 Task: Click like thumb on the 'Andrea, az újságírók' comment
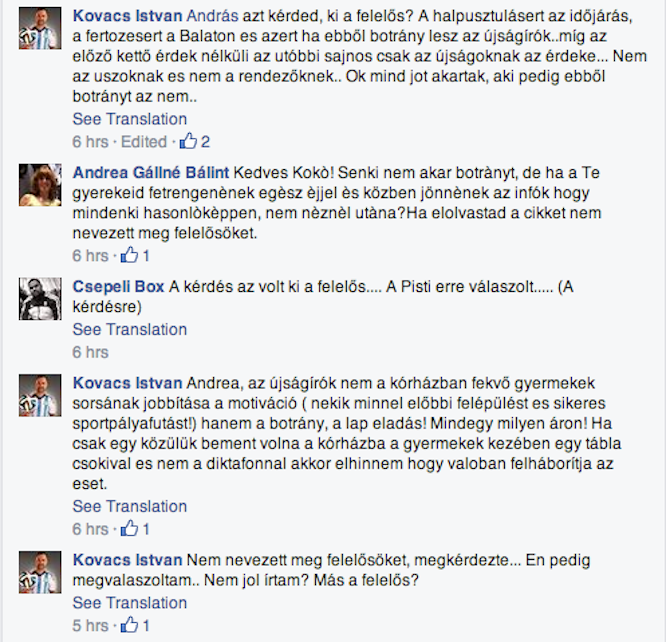(x=129, y=528)
